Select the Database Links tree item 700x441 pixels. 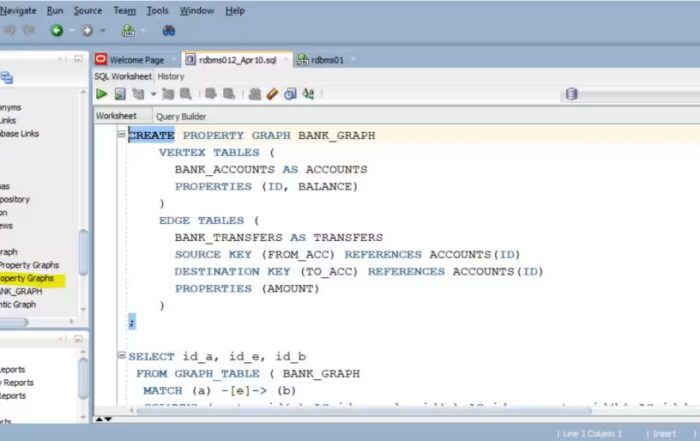pyautogui.click(x=19, y=133)
